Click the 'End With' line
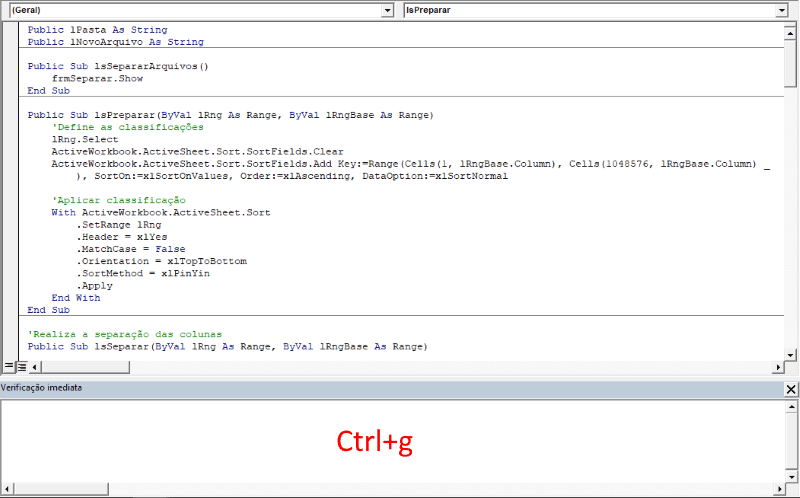Screen dimensions: 800x498 76,298
